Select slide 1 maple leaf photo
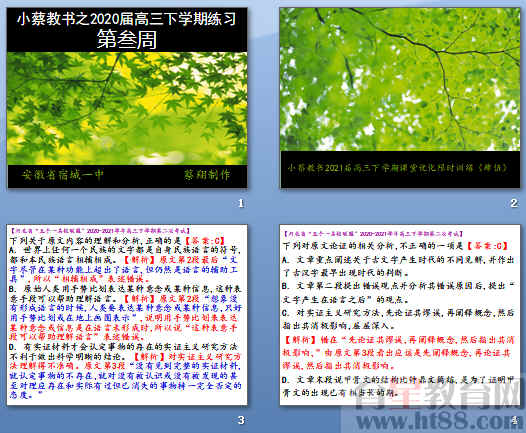Screen dimensions: 526x433 pos(127,108)
